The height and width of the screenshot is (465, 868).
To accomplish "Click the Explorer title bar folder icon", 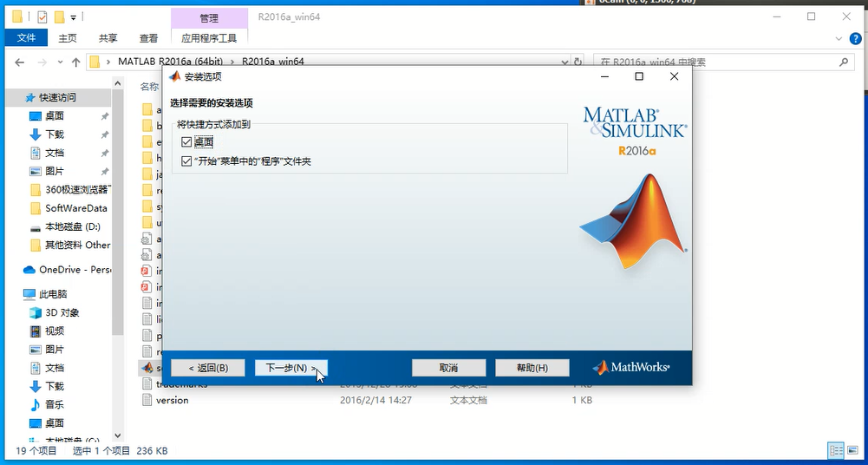I will pos(17,17).
